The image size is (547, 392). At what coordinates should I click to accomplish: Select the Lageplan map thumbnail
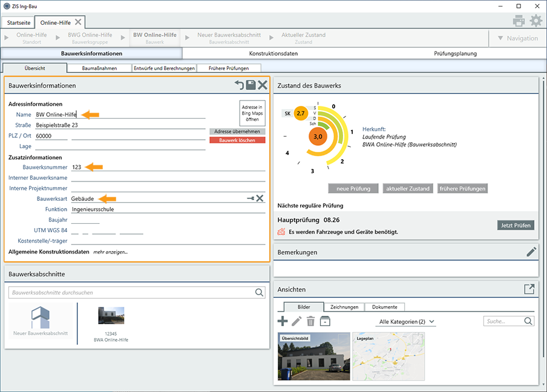pyautogui.click(x=388, y=356)
